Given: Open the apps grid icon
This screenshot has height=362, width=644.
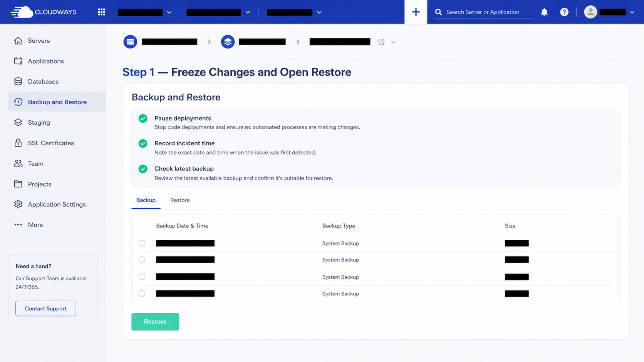Looking at the screenshot, I should (101, 12).
